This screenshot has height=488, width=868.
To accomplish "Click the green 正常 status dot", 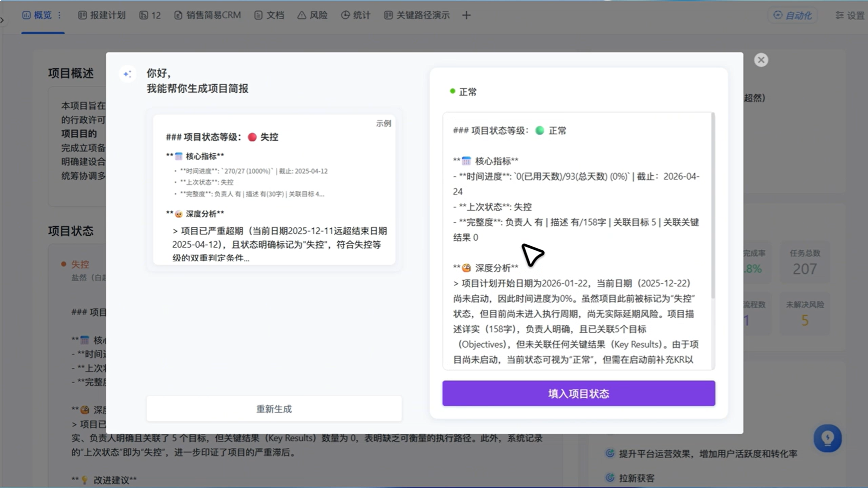I will (x=452, y=91).
